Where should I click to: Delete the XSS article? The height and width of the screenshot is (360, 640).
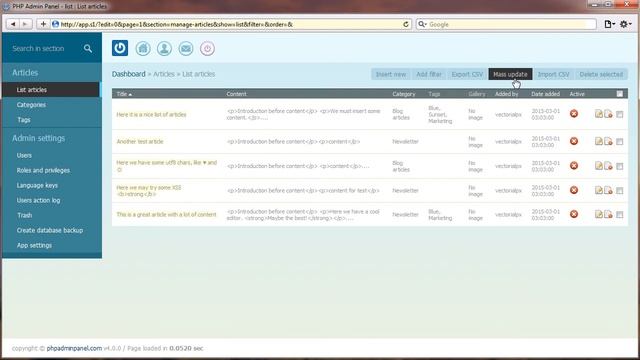(608, 191)
